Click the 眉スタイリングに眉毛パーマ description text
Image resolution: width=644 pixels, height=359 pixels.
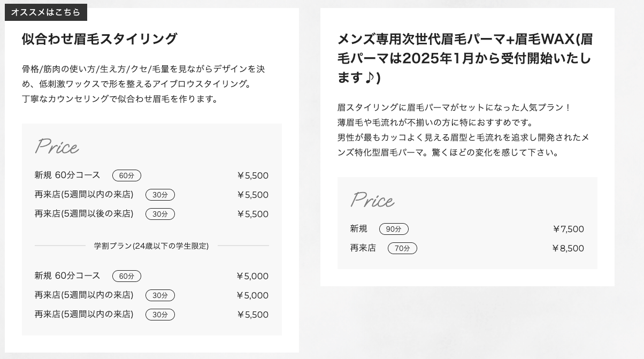463,130
